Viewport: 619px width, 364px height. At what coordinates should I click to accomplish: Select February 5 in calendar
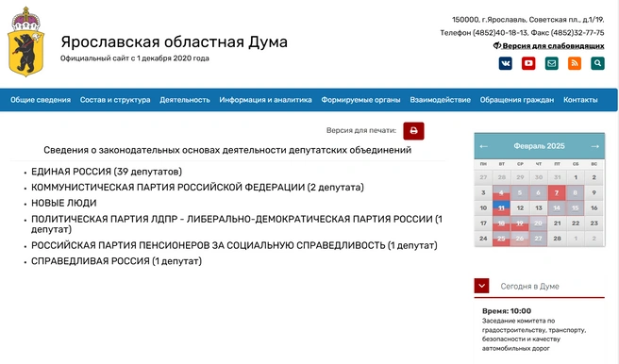[520, 193]
